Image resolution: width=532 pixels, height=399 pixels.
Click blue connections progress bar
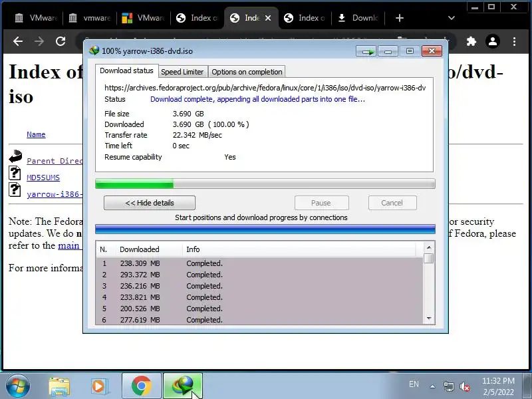coord(265,229)
